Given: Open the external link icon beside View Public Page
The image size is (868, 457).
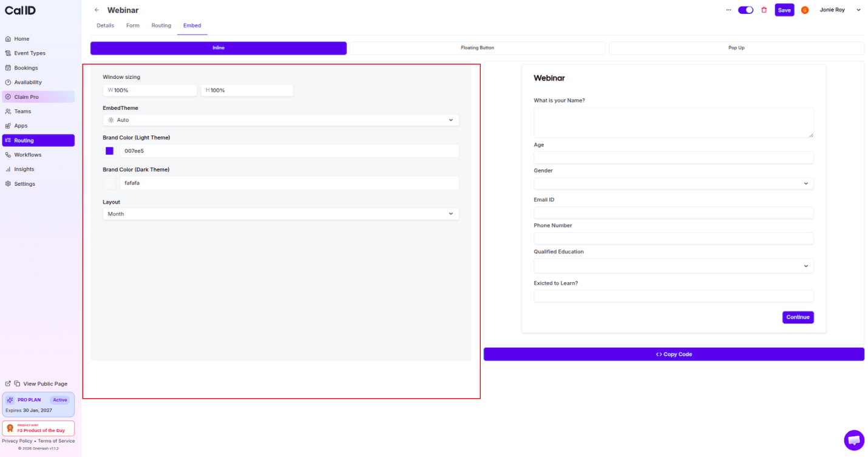Looking at the screenshot, I should click(8, 384).
